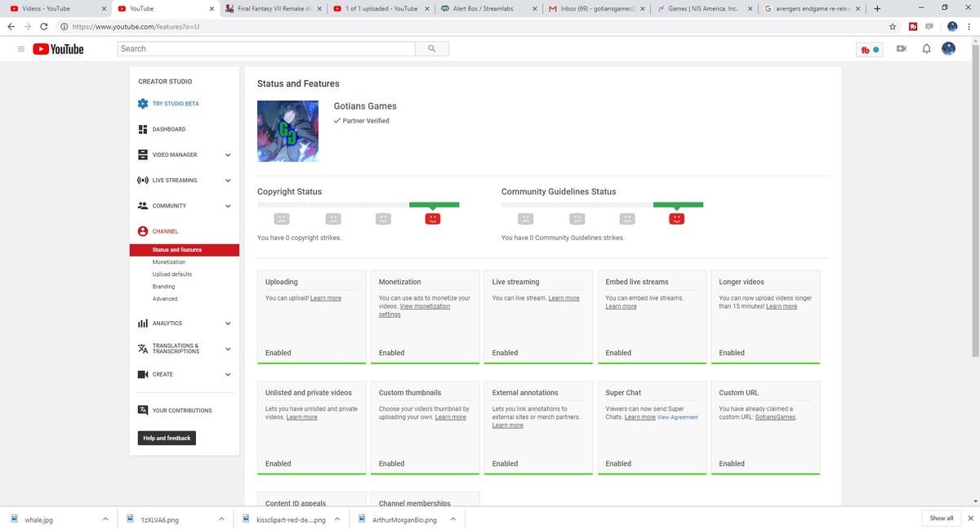
Task: Open the View Agreement link for Super Chat
Action: pyautogui.click(x=678, y=417)
